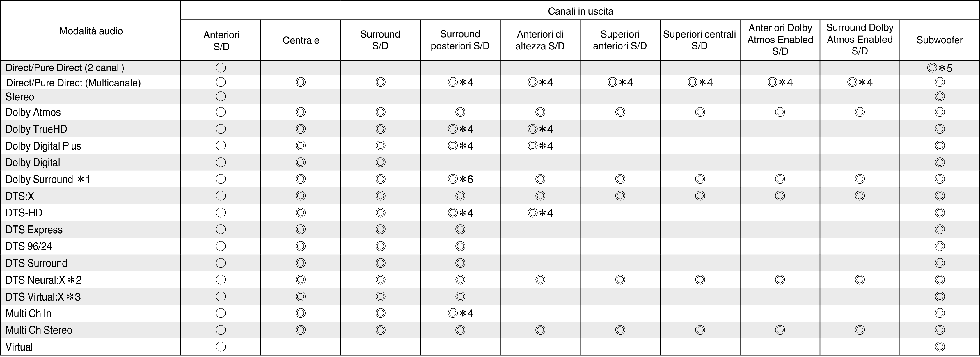Click Surround posteriori *4 symbol for Multi Ch In
This screenshot has width=980, height=357.
tap(460, 313)
